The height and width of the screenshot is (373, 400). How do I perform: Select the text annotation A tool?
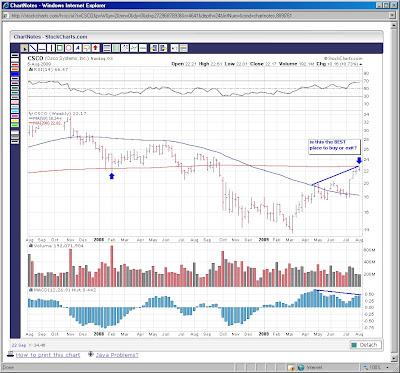tap(78, 48)
